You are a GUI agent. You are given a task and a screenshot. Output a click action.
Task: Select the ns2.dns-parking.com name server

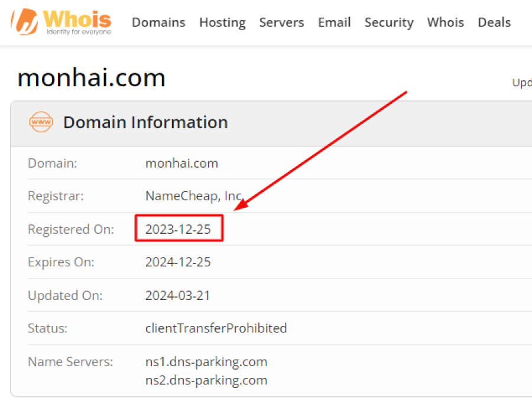(x=206, y=380)
